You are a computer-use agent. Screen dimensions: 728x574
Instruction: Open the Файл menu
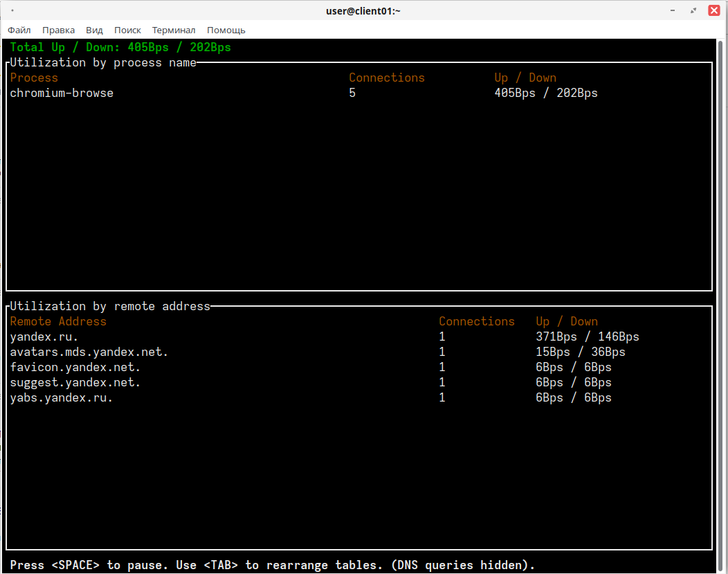(x=19, y=30)
